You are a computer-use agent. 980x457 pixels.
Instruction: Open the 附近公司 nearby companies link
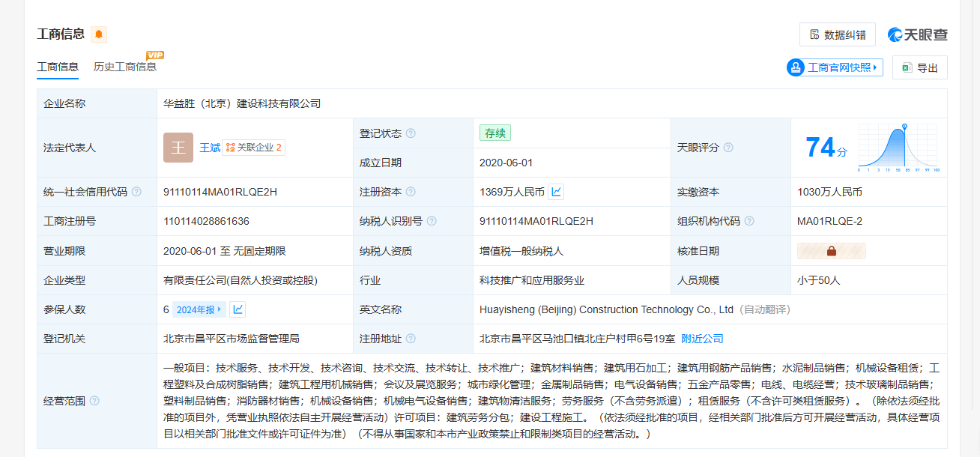pos(702,339)
